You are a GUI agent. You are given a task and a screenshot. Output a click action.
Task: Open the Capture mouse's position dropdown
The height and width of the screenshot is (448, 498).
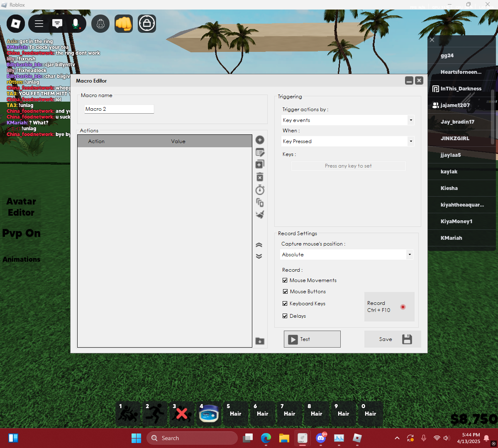point(347,255)
